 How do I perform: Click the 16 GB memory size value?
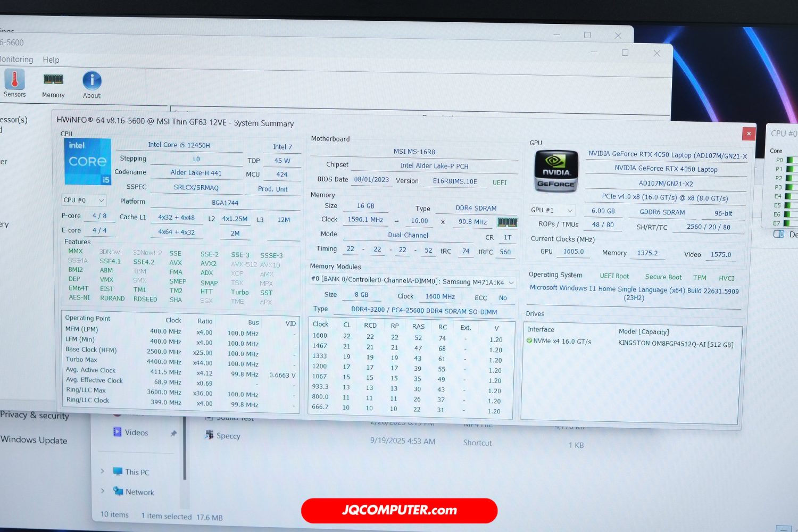(x=365, y=206)
